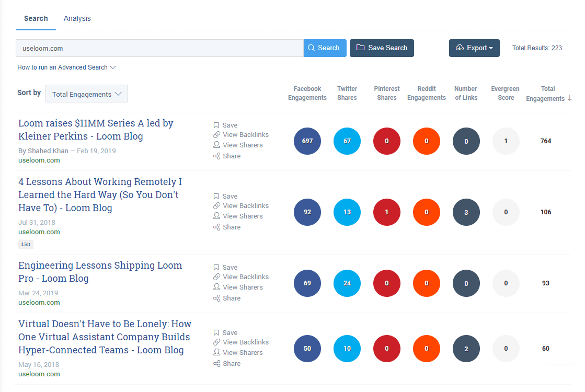Click View Sharers icon for 4 Lessons article
585x392 pixels.
[216, 216]
